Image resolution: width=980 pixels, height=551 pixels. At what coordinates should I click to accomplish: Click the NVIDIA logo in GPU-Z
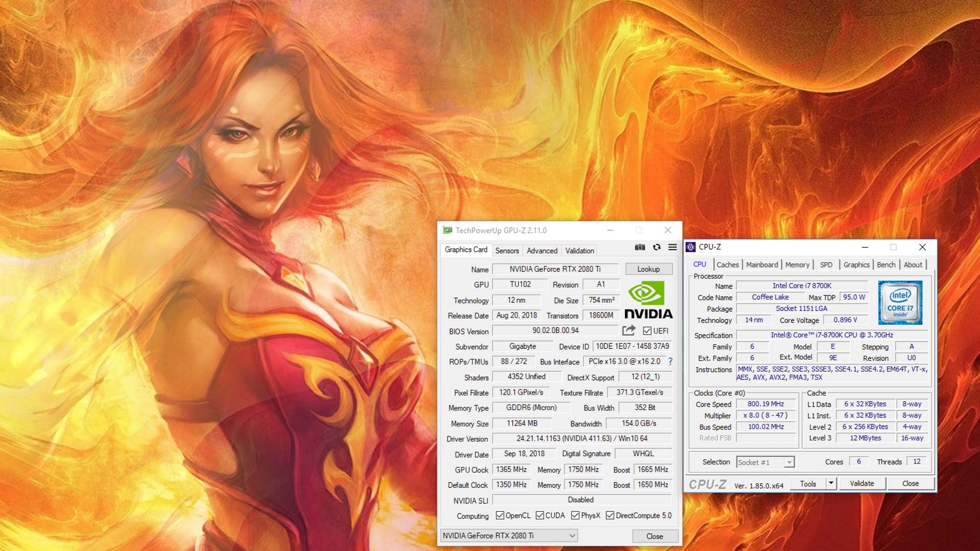click(x=648, y=300)
